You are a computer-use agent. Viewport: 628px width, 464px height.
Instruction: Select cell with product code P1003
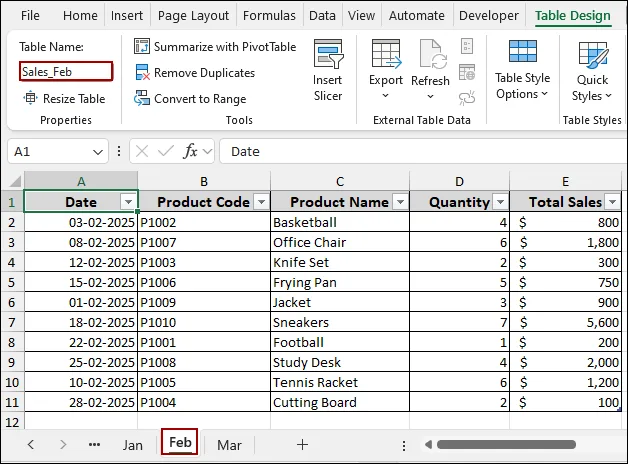pyautogui.click(x=204, y=262)
